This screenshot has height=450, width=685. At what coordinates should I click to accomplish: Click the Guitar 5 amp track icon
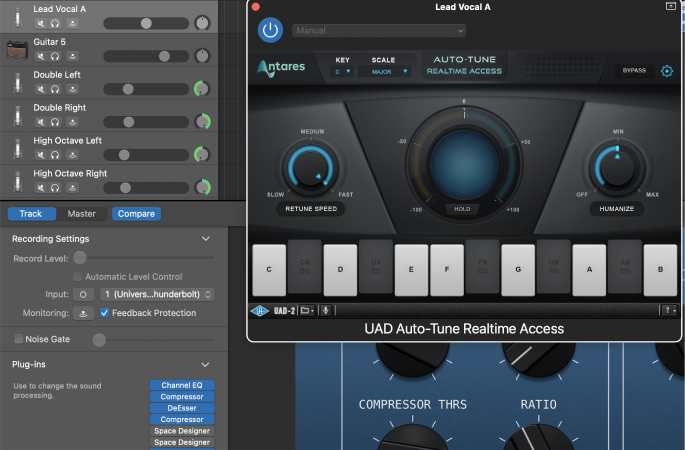17,49
